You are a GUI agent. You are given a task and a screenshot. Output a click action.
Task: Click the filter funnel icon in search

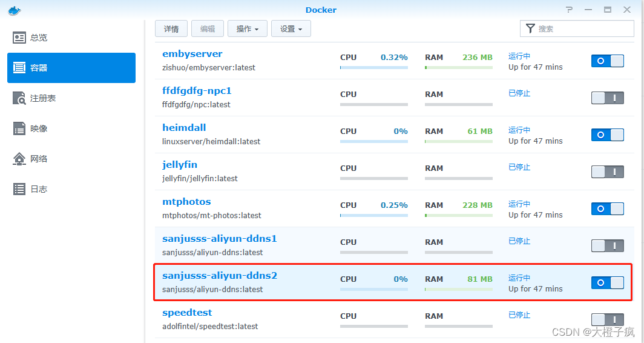pos(530,28)
